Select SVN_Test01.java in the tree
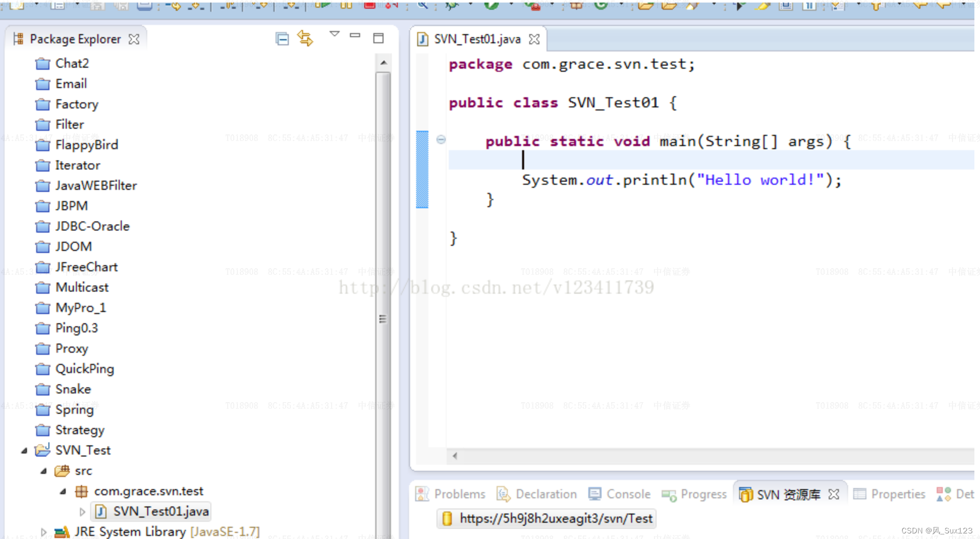 161,512
